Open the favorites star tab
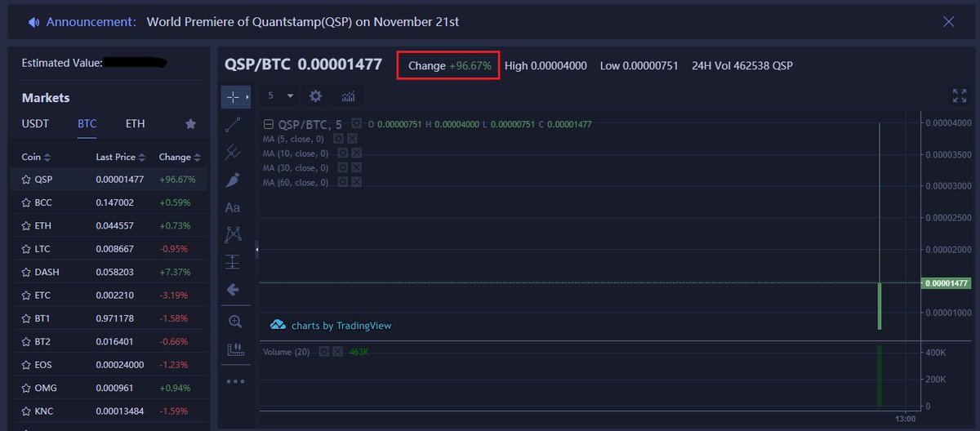The image size is (980, 431). (x=190, y=124)
